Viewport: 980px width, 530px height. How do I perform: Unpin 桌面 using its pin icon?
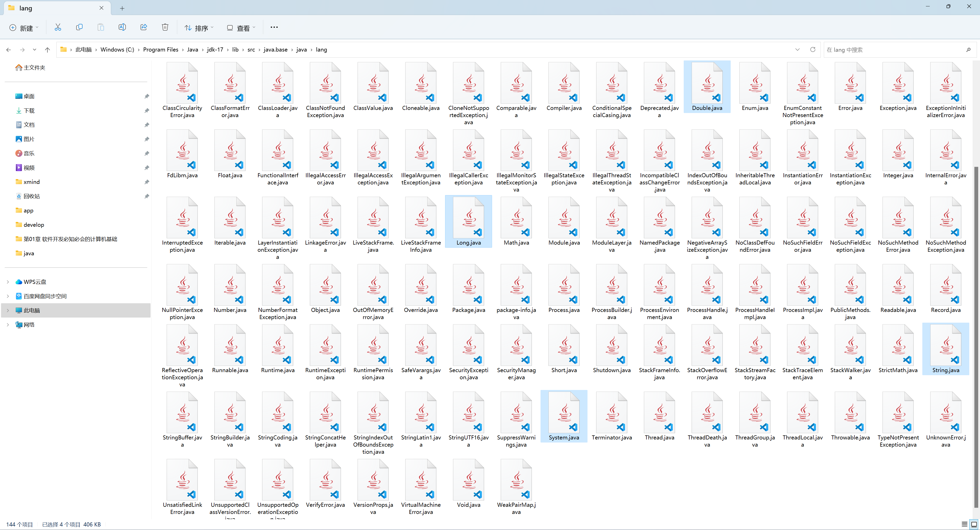coord(146,97)
